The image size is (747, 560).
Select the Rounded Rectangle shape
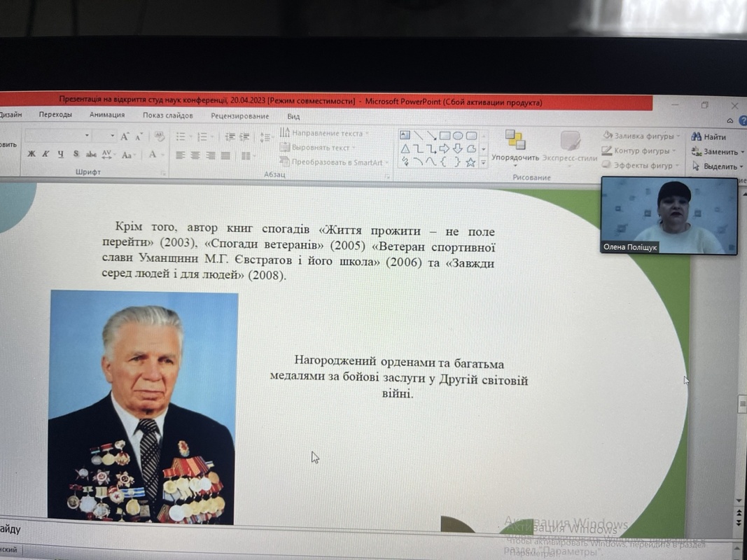click(x=471, y=136)
